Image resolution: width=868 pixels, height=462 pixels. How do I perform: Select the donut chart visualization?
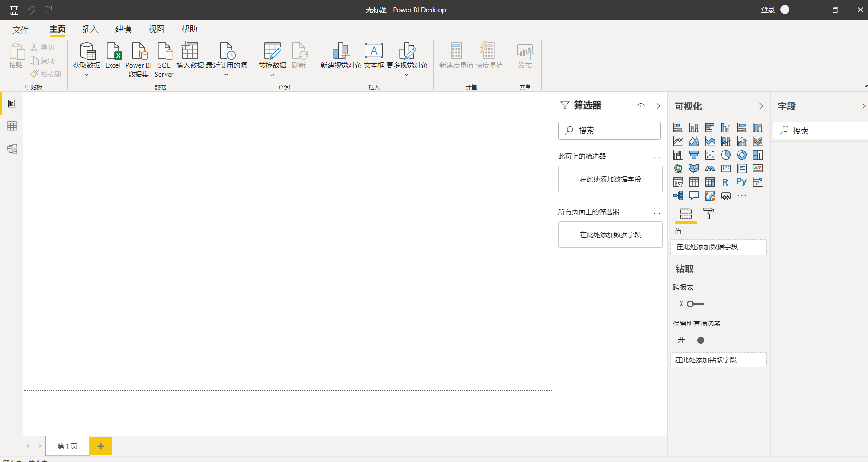[742, 155]
